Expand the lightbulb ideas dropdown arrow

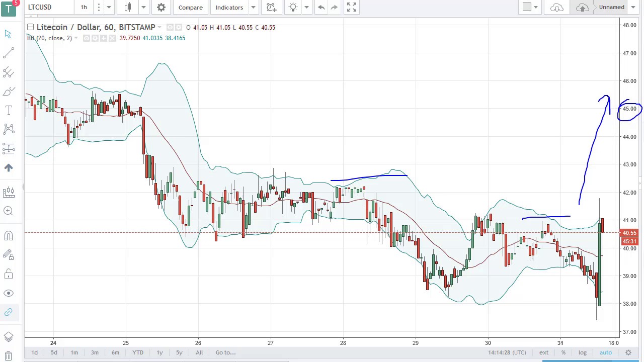[x=306, y=7]
